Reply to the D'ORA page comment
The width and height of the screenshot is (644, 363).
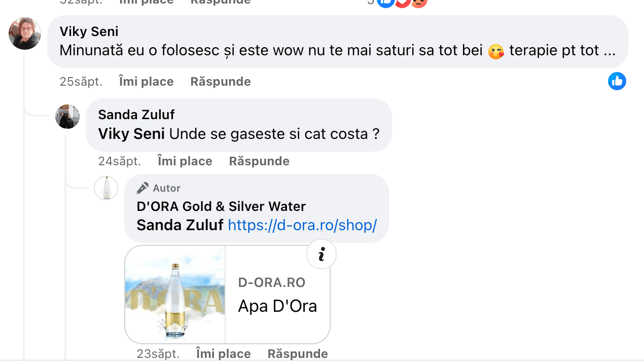[x=298, y=353]
